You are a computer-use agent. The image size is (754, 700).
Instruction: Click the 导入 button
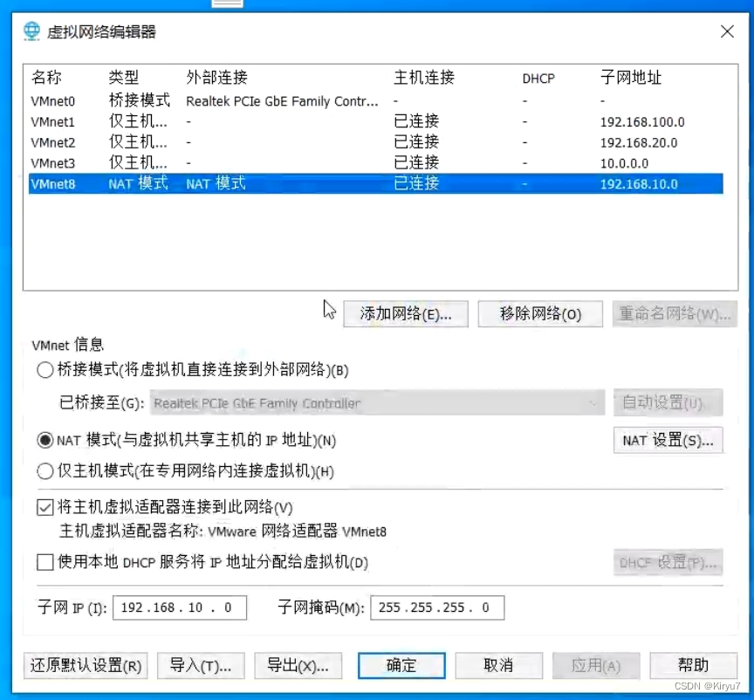point(201,665)
